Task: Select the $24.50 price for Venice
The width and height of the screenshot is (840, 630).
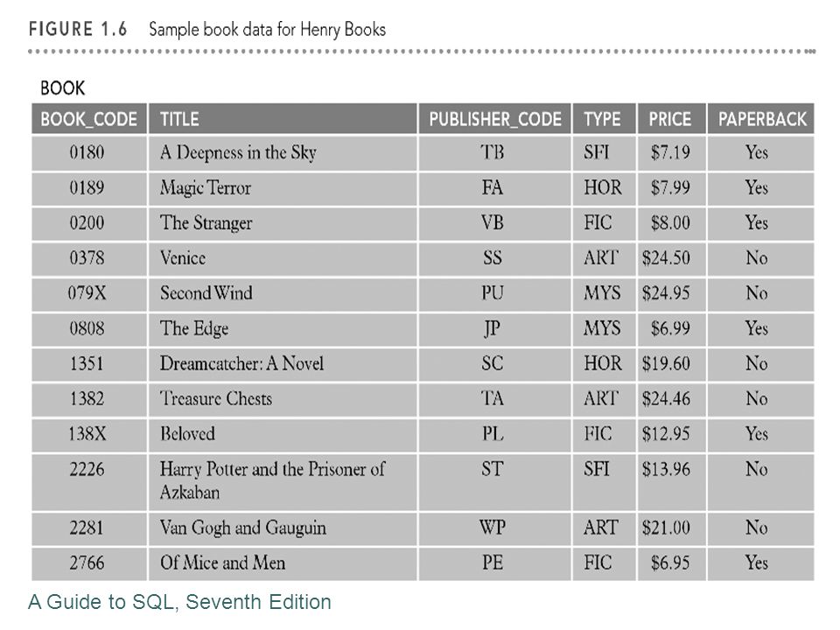Action: click(667, 258)
